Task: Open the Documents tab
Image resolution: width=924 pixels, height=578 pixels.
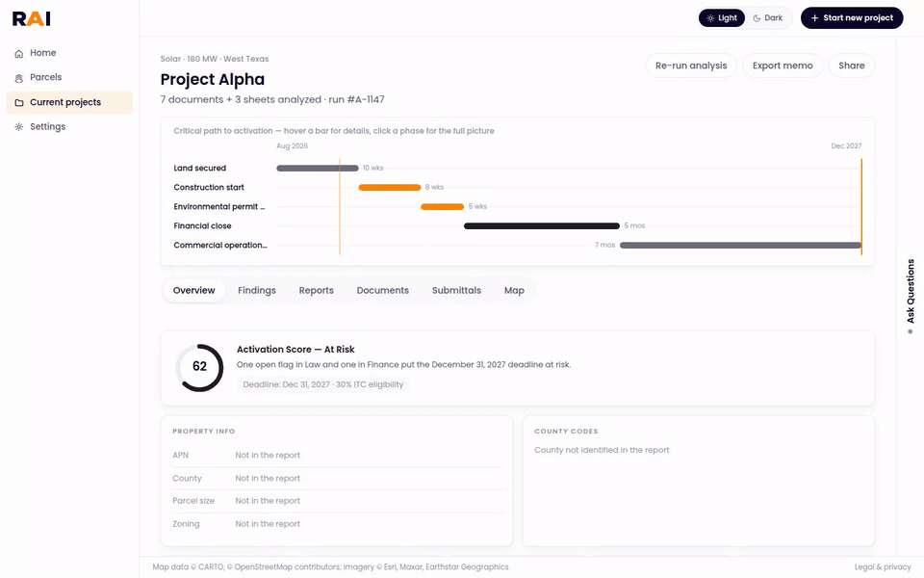Action: point(382,290)
